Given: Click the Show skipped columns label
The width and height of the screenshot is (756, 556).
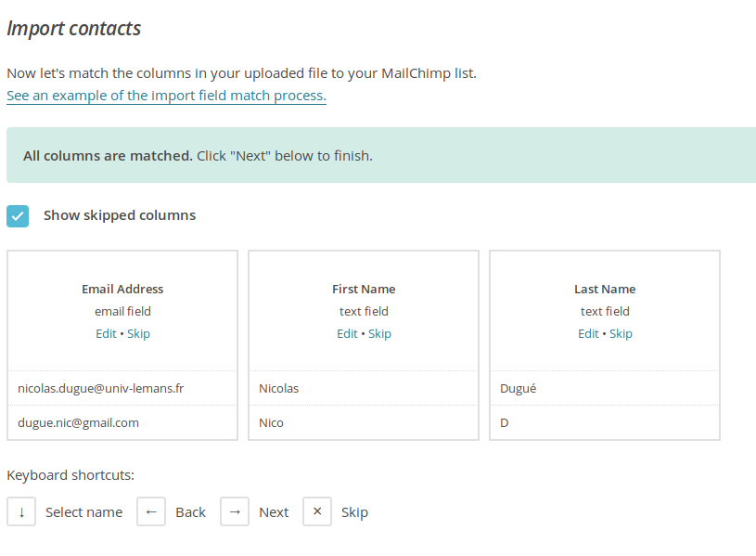Looking at the screenshot, I should pyautogui.click(x=120, y=215).
